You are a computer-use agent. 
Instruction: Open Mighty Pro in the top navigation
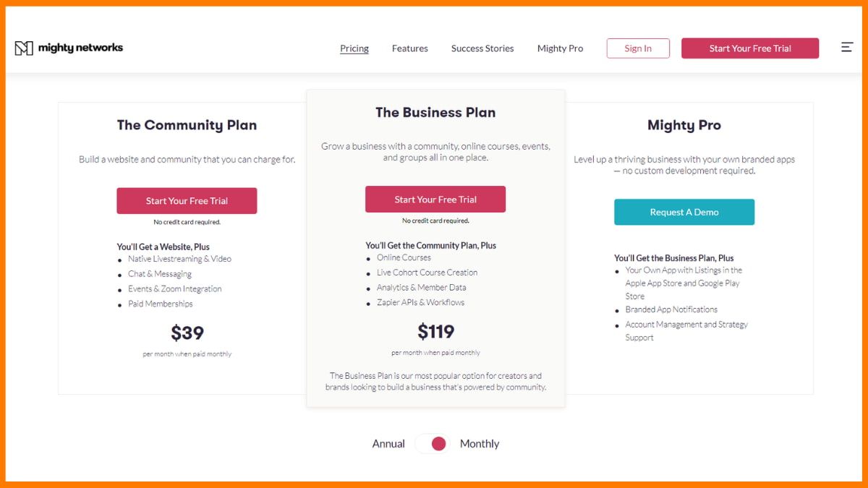(560, 48)
